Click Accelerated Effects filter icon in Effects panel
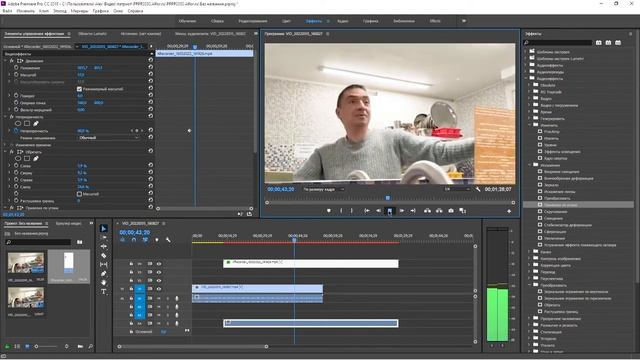This screenshot has width=640, height=360. 599,42
